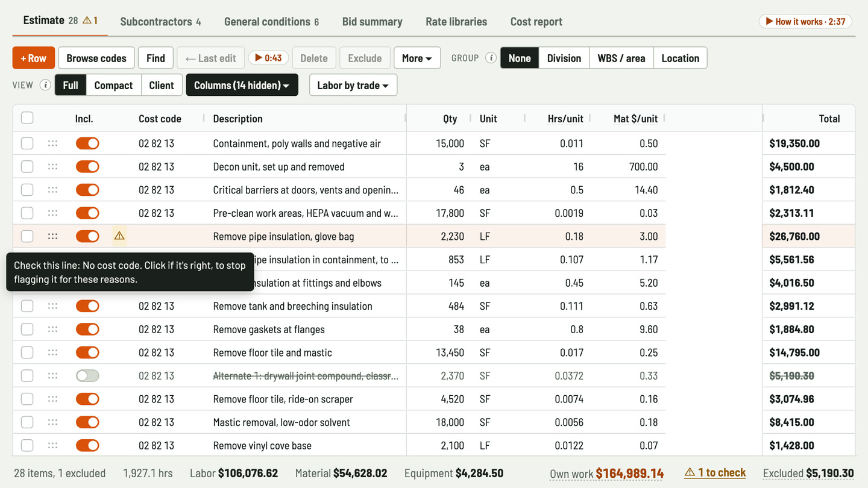
Task: Click the Find button
Action: tap(156, 58)
